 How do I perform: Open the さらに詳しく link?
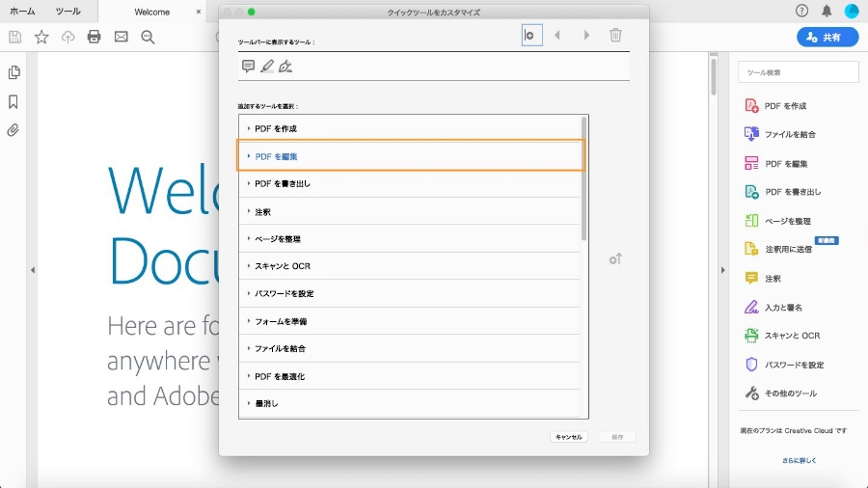[799, 460]
